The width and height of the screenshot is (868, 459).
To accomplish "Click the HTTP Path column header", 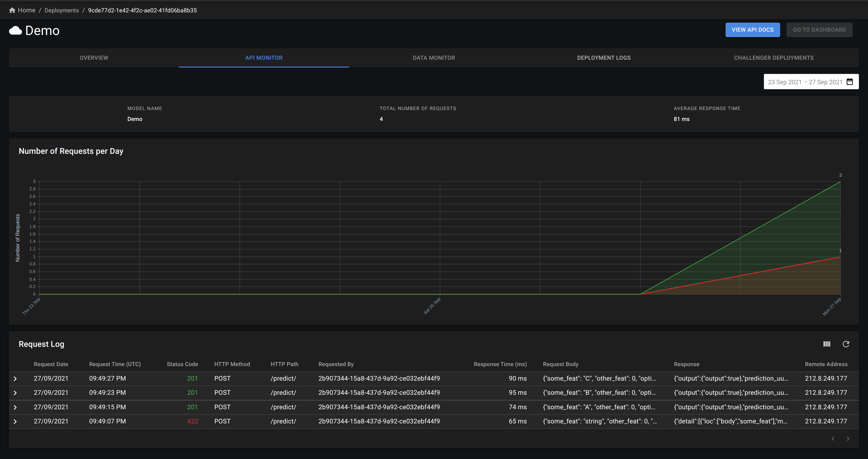I will point(284,364).
